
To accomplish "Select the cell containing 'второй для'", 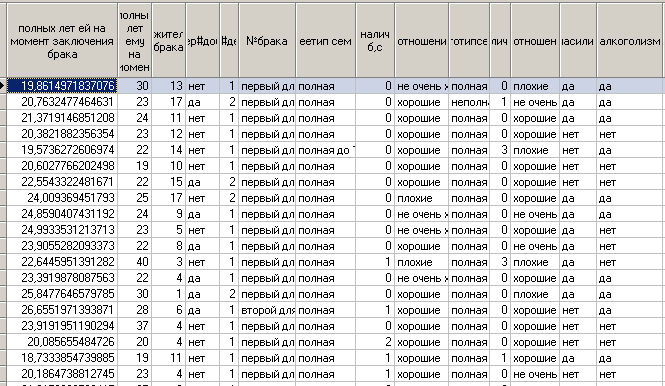I will pos(267,310).
